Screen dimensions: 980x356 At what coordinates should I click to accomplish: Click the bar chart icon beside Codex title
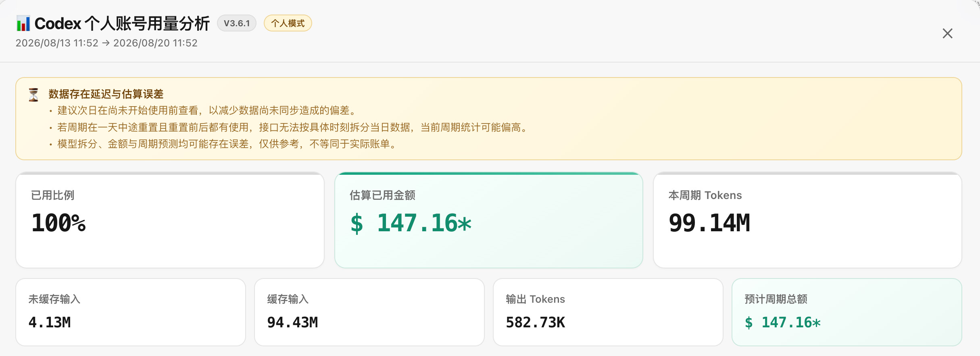coord(23,23)
